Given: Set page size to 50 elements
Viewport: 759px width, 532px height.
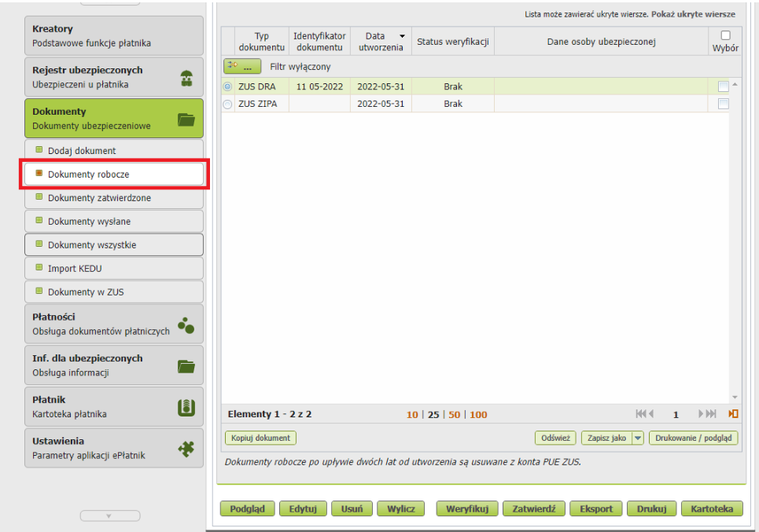Looking at the screenshot, I should pyautogui.click(x=454, y=415).
